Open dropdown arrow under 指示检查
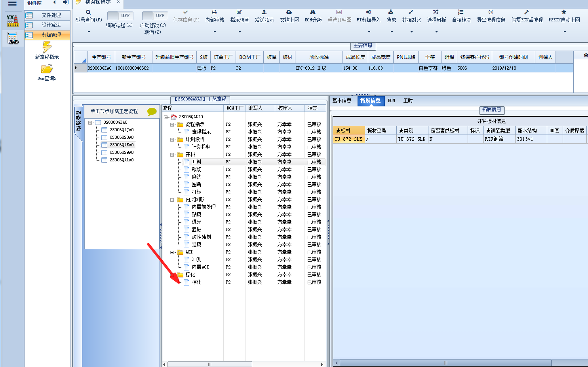 pos(240,32)
